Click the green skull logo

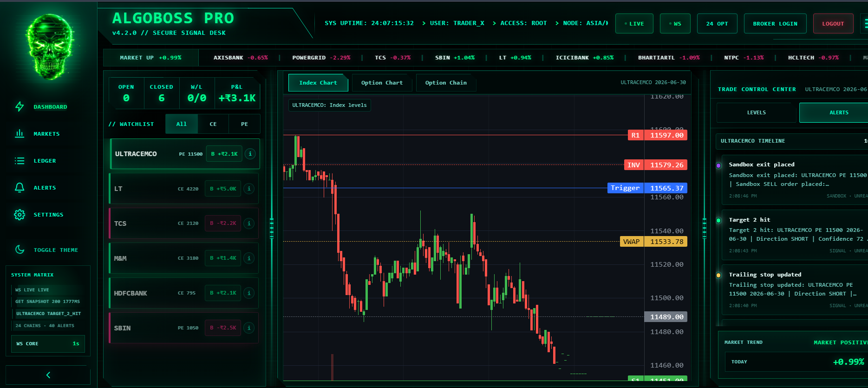click(x=50, y=47)
